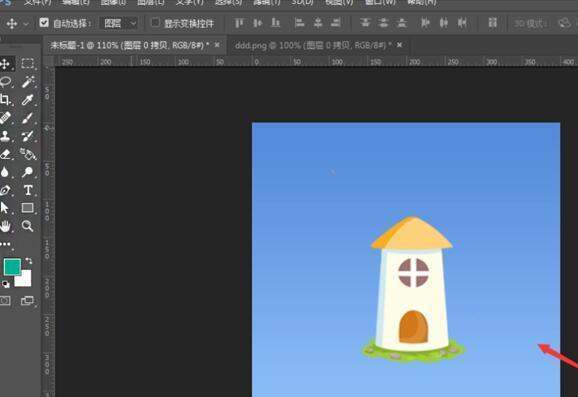Distribute top edges of layers
The height and width of the screenshot is (397, 578).
coord(365,23)
